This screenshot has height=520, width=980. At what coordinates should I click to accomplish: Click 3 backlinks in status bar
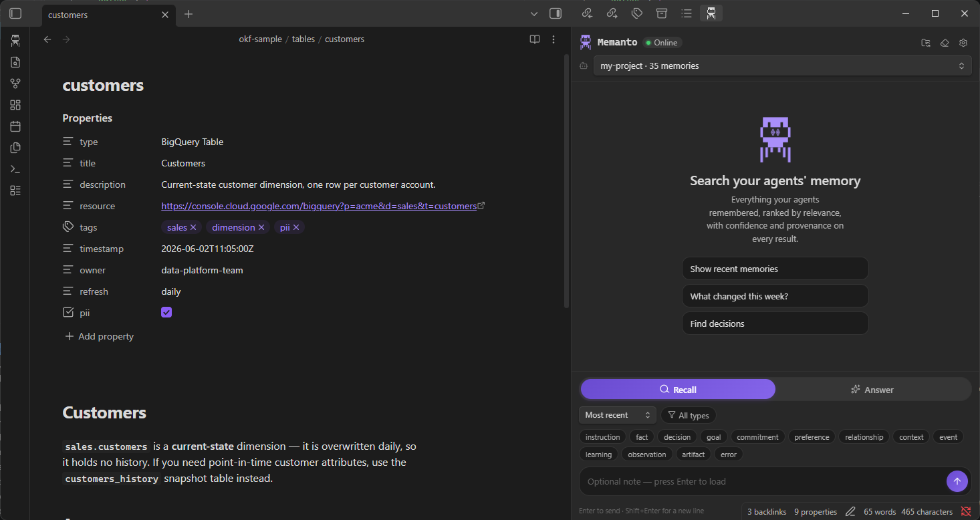coord(767,511)
